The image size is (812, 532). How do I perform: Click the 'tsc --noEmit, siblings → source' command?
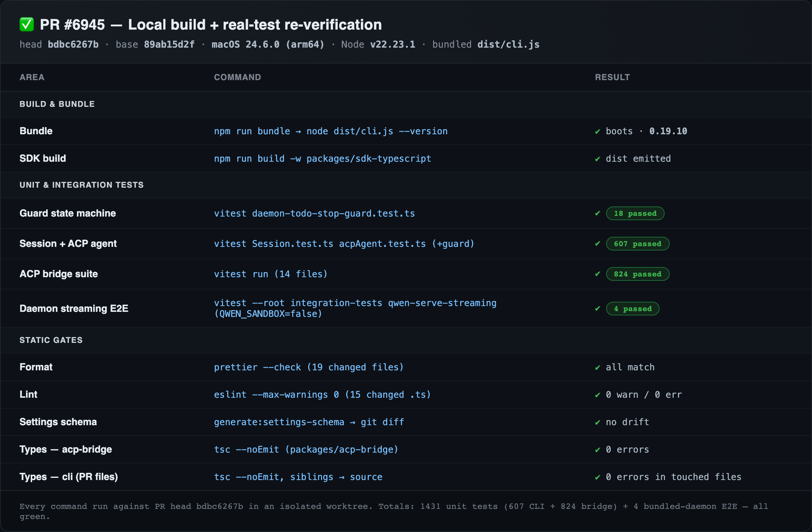[298, 477]
